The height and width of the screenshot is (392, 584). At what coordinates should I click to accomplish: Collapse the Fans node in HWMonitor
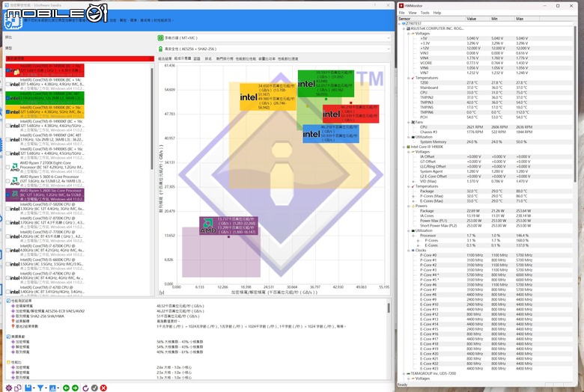click(x=409, y=122)
